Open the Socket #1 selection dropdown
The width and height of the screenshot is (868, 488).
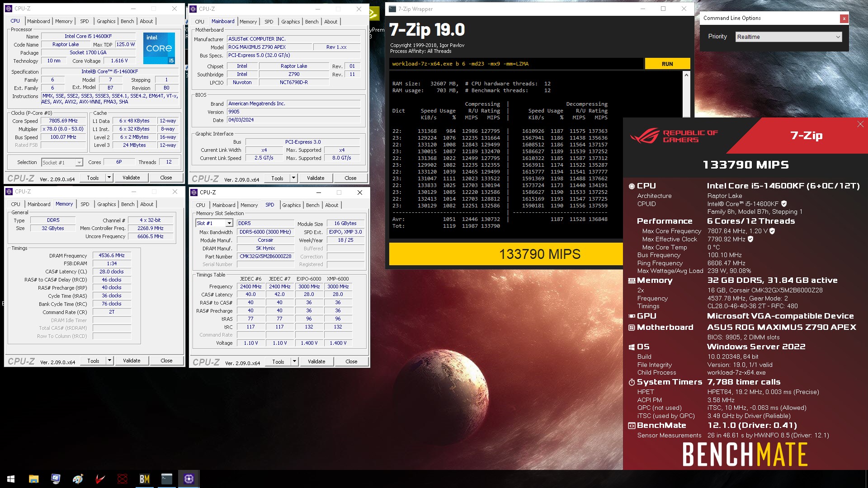(x=62, y=163)
